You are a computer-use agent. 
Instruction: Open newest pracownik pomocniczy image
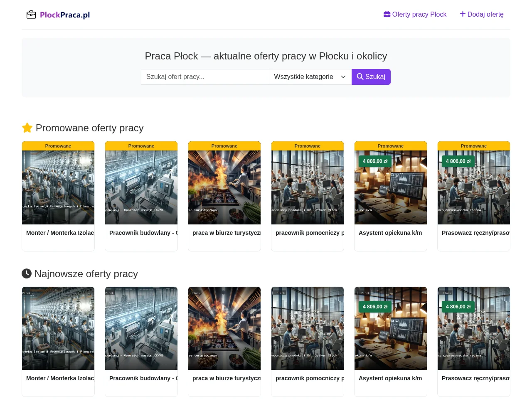(308, 328)
